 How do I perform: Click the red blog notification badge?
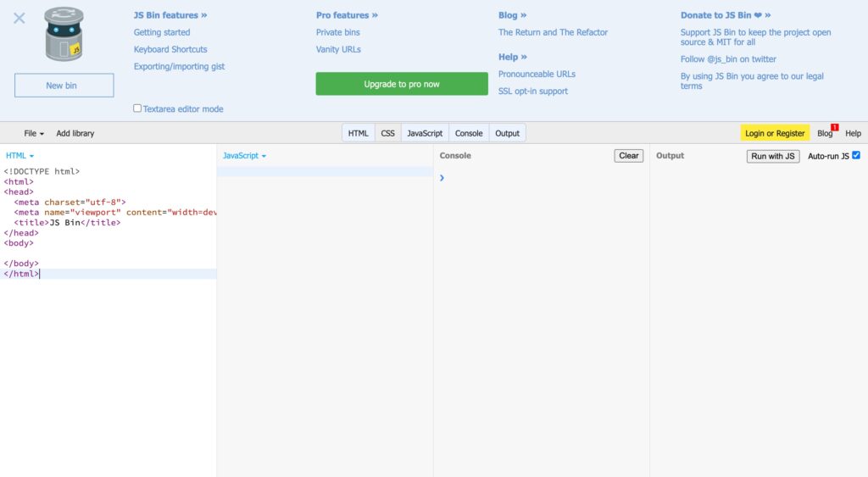tap(834, 127)
